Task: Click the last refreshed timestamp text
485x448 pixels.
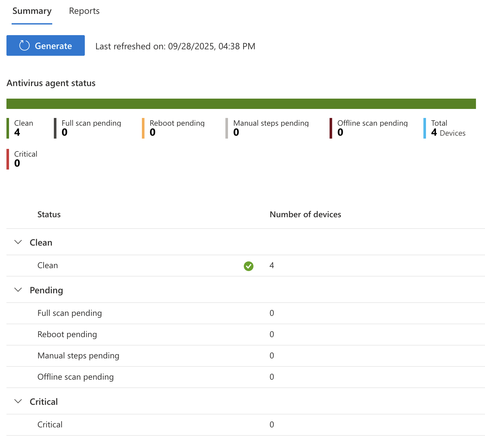Action: [x=175, y=46]
